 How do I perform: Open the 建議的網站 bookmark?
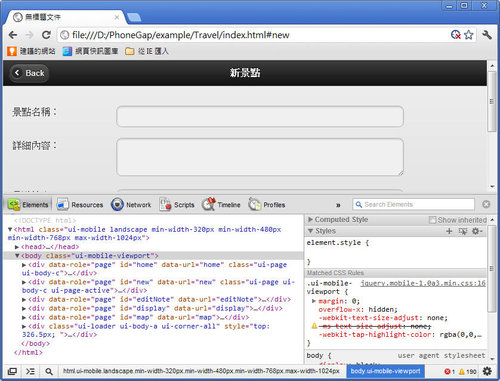click(x=31, y=51)
